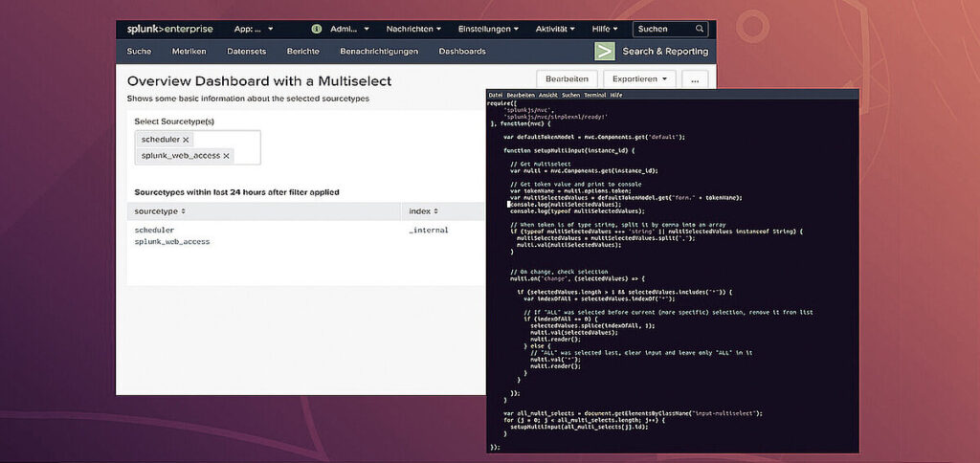
Task: Open the Einstellungen menu
Action: tap(488, 29)
